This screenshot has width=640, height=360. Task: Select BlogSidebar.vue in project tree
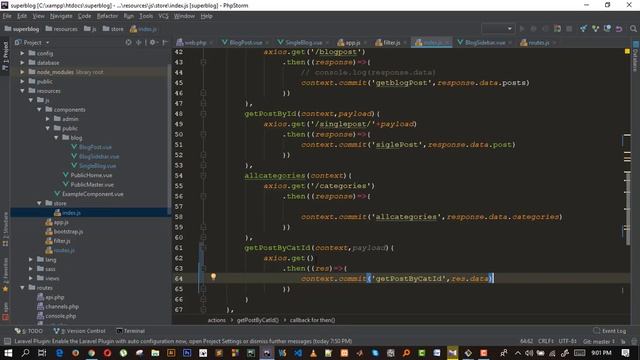tap(99, 156)
